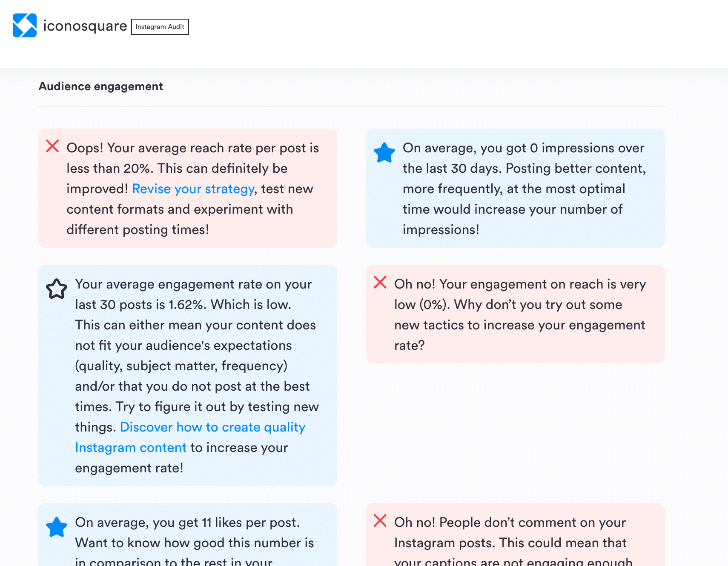The height and width of the screenshot is (566, 728).
Task: Click the 'People don't comment' card text
Action: pyautogui.click(x=510, y=533)
